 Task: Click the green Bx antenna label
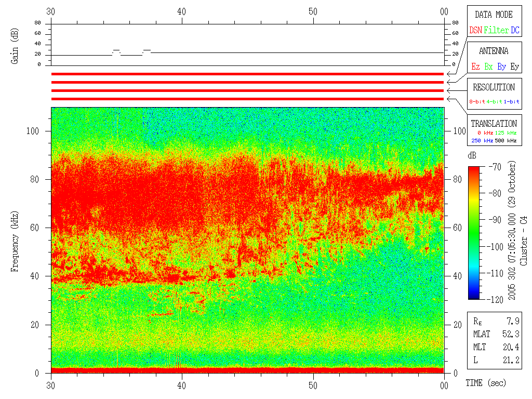pyautogui.click(x=488, y=66)
